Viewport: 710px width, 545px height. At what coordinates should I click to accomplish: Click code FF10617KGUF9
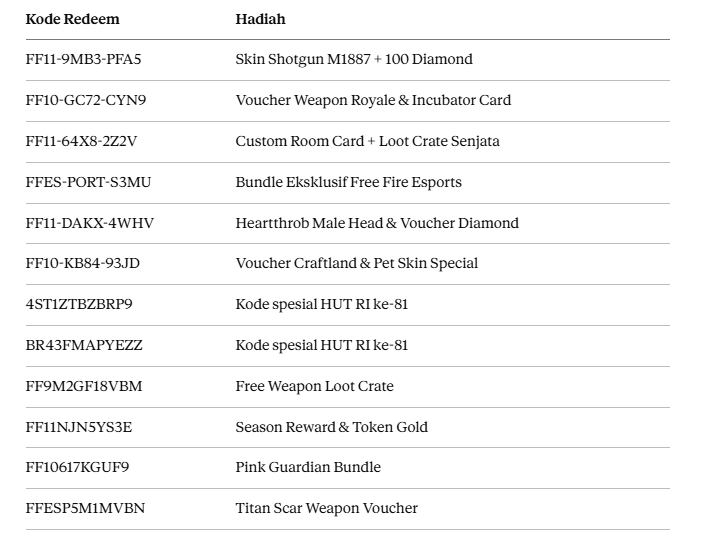[77, 467]
